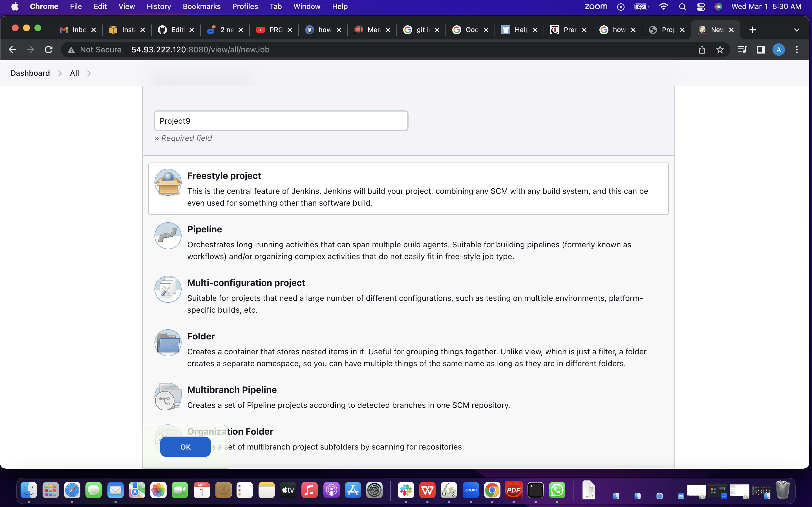Select the Pipeline item icon
Viewport: 812px width, 507px height.
click(168, 235)
